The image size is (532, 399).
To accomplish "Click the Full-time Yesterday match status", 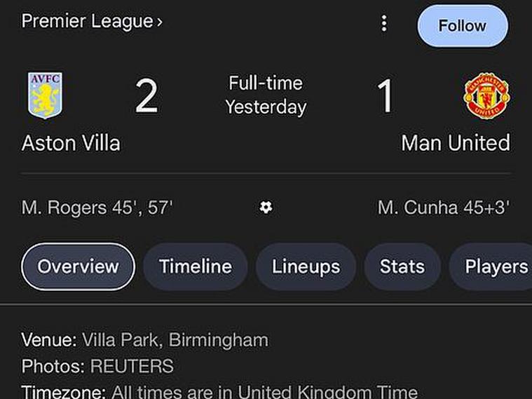I will 266,95.
